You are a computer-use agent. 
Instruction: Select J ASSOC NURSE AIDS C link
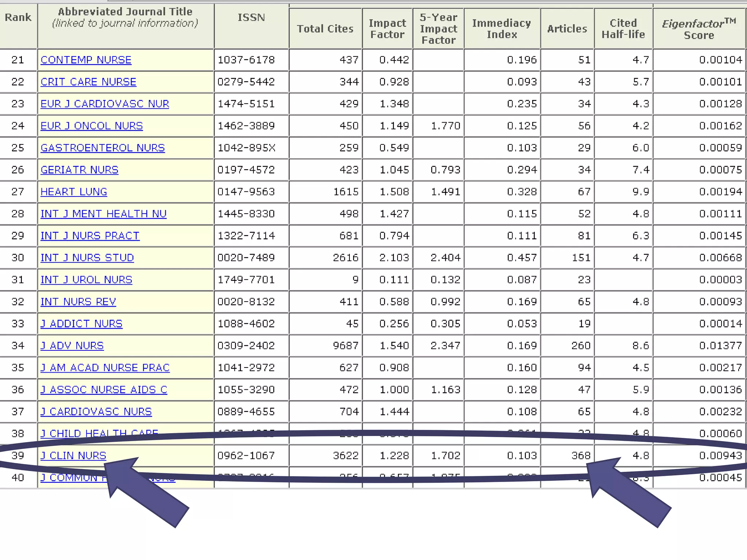tap(104, 390)
